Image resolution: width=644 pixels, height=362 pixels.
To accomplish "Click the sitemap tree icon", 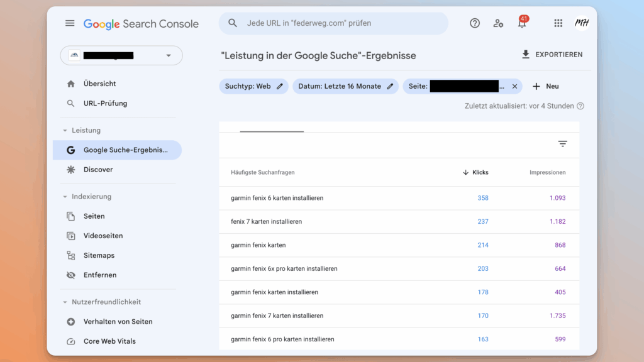I will (x=70, y=256).
